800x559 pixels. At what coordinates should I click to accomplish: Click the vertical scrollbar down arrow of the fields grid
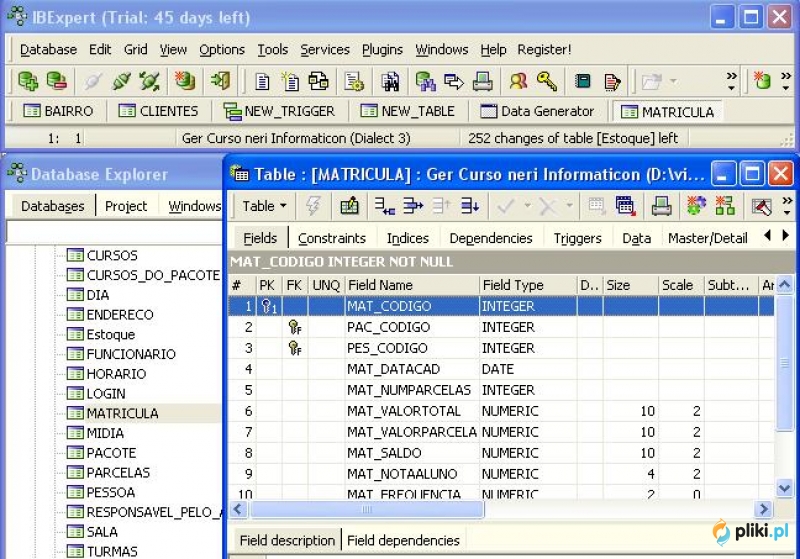click(784, 489)
